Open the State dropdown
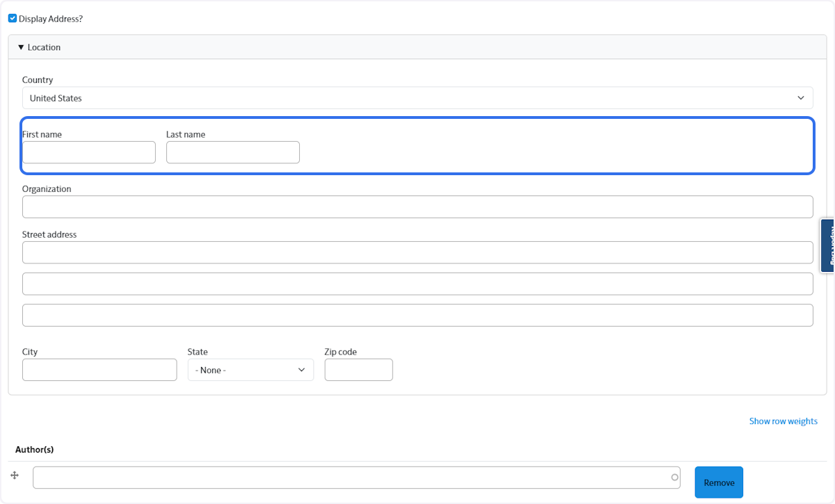835x504 pixels. coord(250,370)
